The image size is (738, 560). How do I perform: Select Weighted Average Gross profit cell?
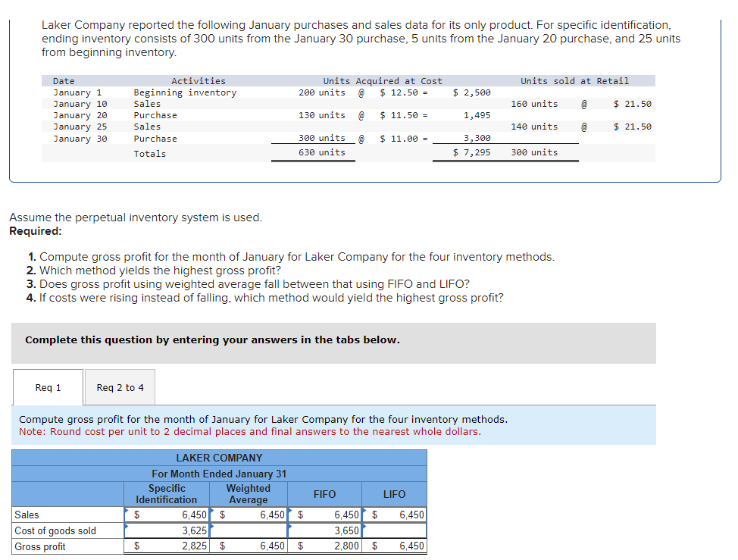[x=248, y=546]
